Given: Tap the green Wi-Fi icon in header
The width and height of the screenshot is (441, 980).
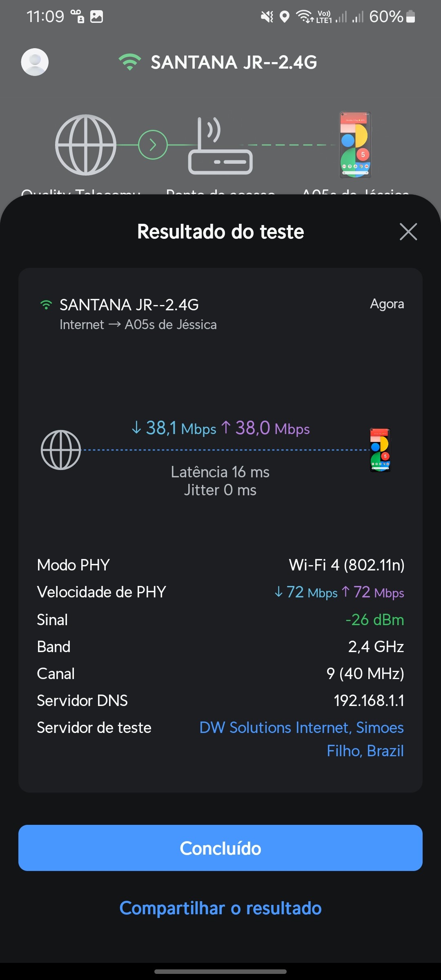Looking at the screenshot, I should coord(130,62).
